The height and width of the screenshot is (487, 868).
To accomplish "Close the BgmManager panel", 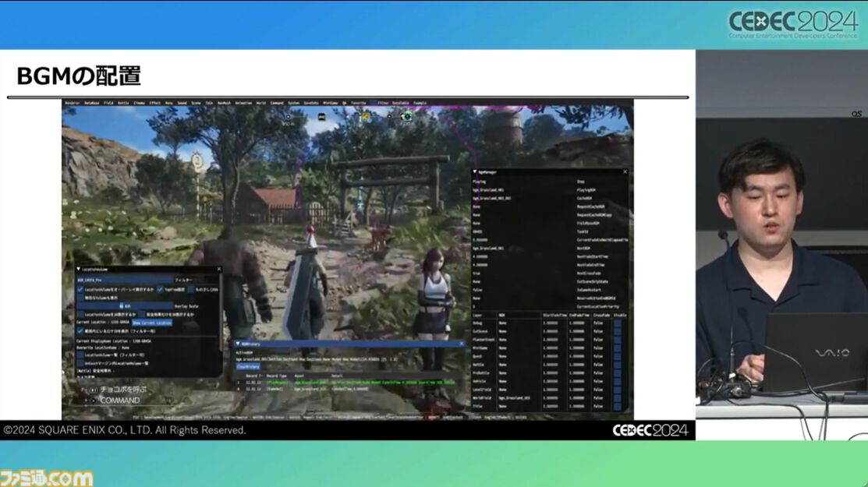I will click(625, 172).
